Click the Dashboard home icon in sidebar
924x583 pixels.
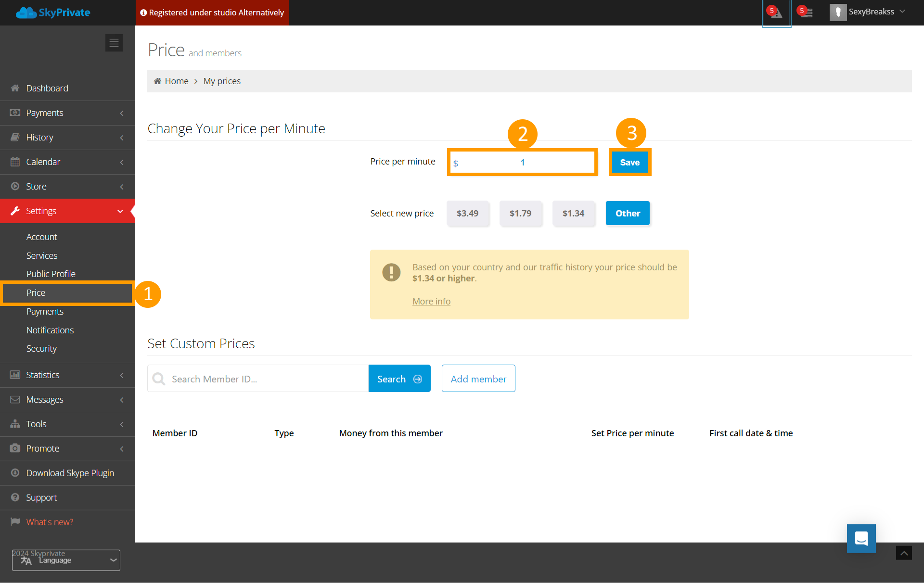click(15, 88)
